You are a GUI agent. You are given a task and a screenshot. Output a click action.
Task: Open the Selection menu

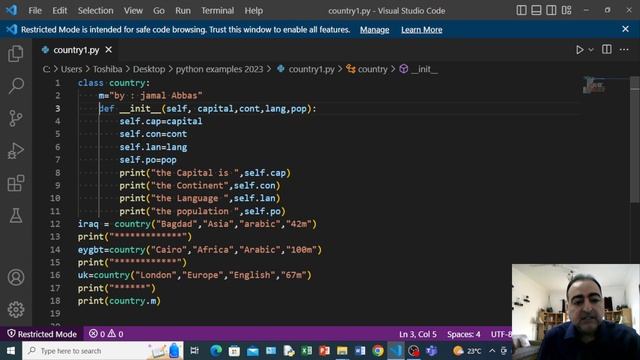tap(96, 11)
